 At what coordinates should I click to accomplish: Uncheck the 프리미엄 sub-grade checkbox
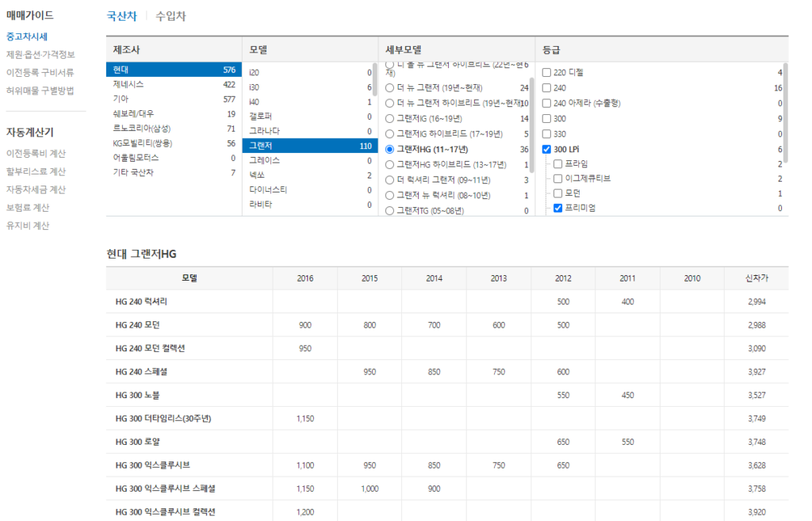click(557, 209)
